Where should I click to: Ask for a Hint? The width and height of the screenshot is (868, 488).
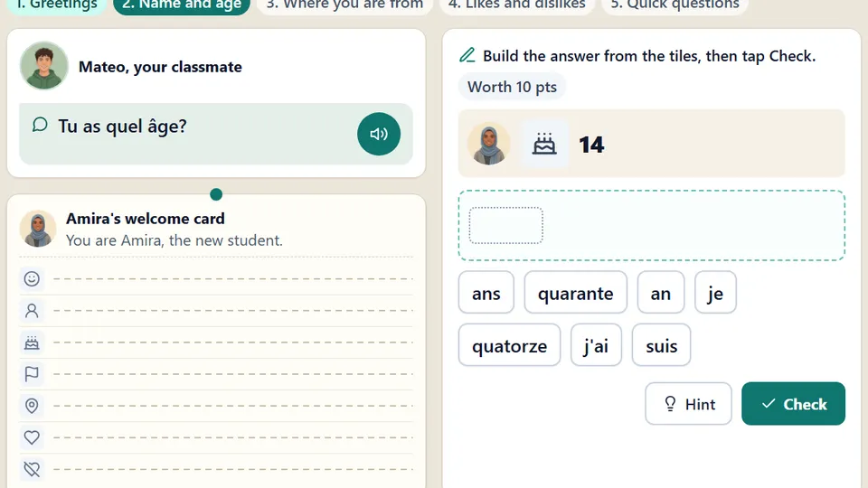[688, 403]
